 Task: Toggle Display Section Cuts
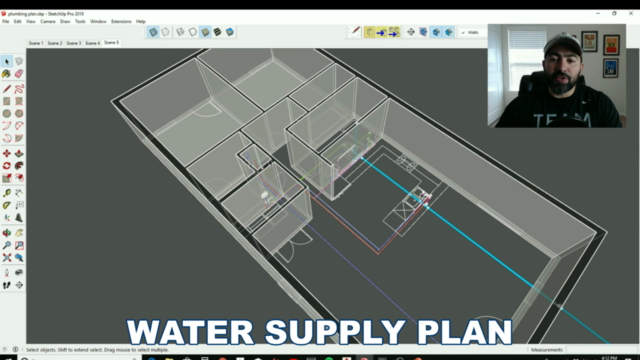pos(436,32)
